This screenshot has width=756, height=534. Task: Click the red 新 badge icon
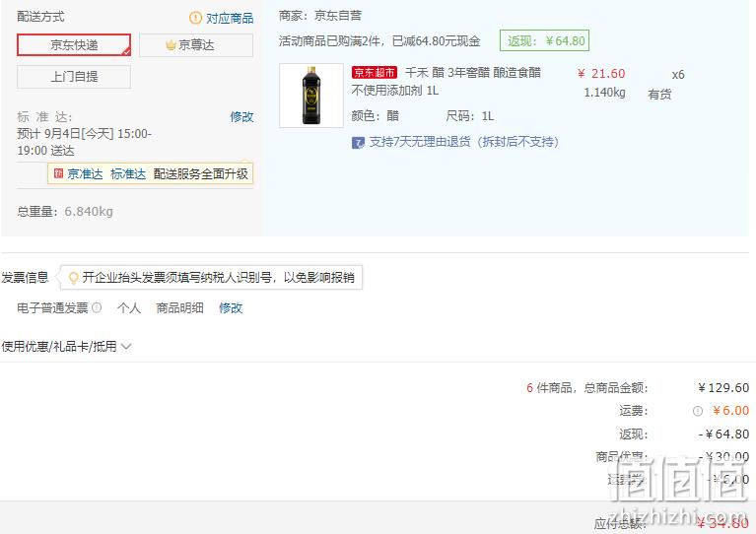pos(58,173)
